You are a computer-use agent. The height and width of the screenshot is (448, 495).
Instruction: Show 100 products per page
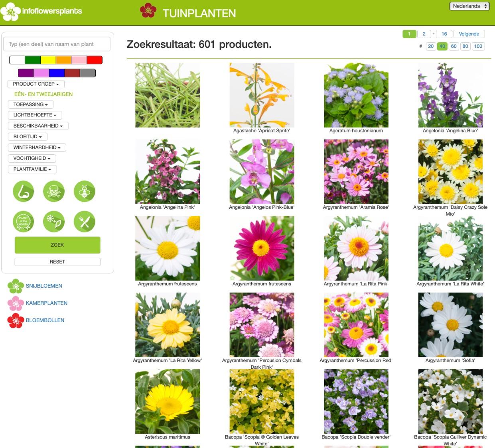[478, 46]
